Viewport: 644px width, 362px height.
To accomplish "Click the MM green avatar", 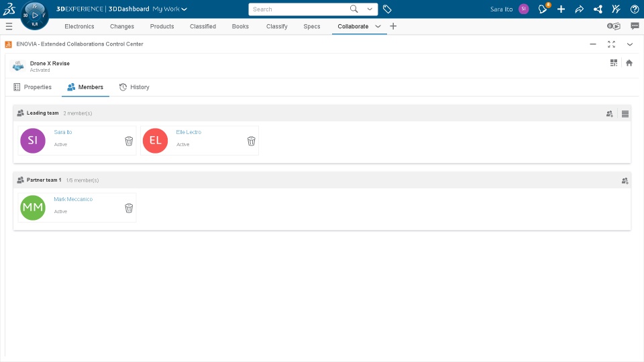I will (33, 208).
